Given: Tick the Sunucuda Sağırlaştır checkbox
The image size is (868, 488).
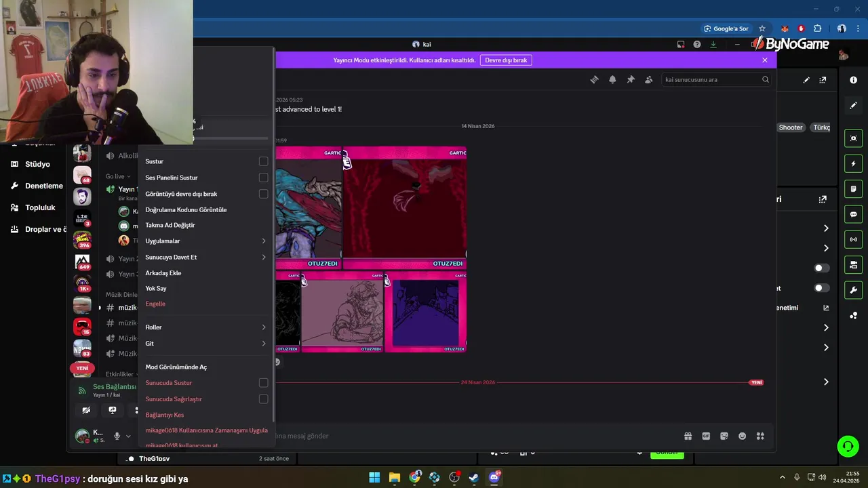Looking at the screenshot, I should point(263,399).
